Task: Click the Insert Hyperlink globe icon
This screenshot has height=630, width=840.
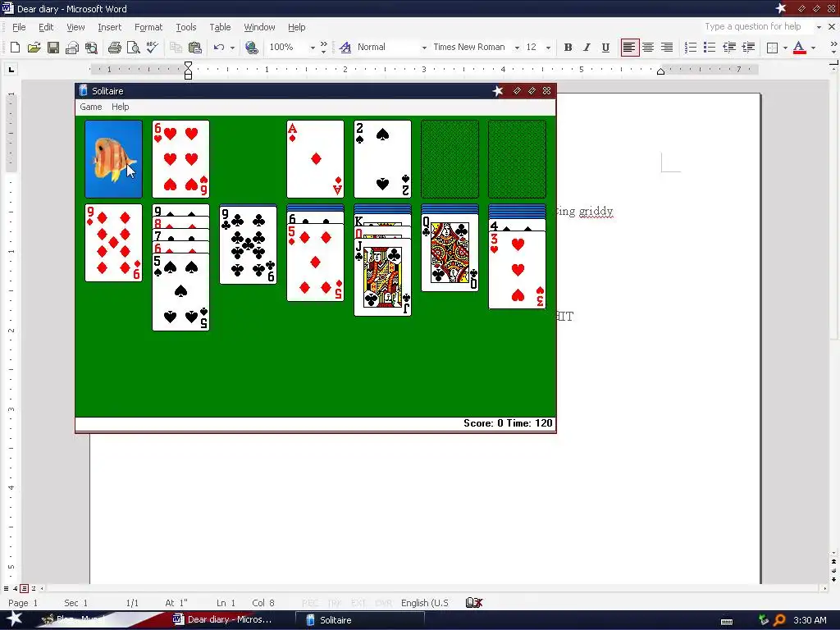Action: point(251,47)
